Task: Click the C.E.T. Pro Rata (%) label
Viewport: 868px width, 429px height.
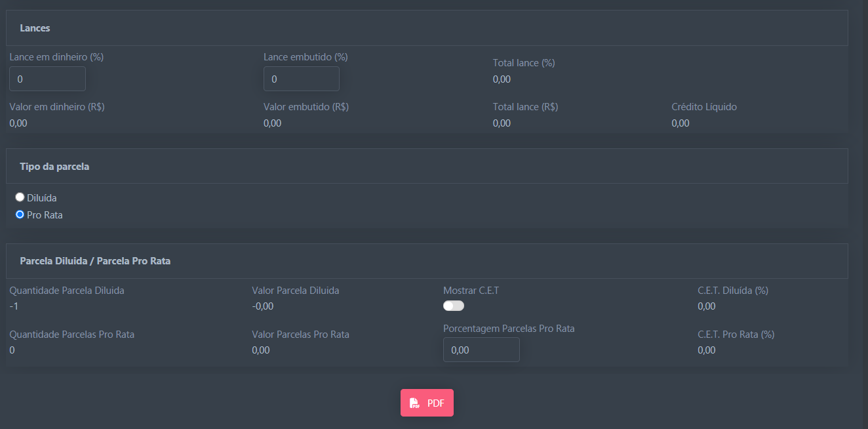Action: pos(736,334)
